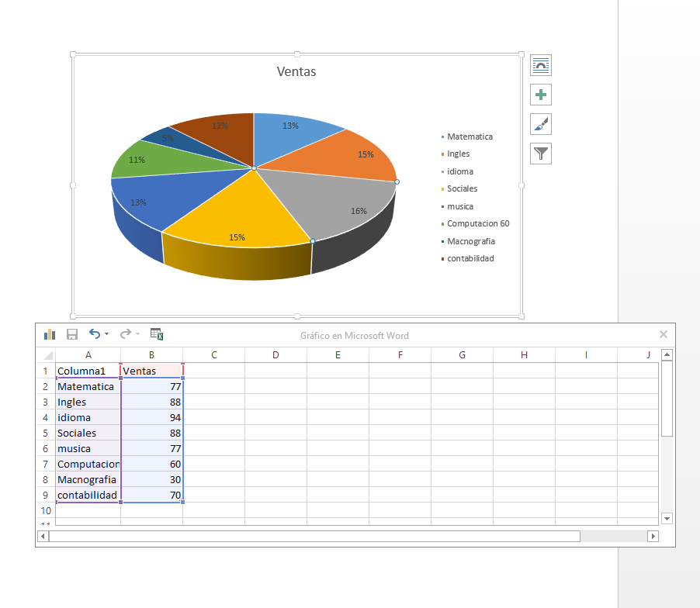This screenshot has height=608, width=700.
Task: Select cell with value 30
Action: (x=152, y=479)
